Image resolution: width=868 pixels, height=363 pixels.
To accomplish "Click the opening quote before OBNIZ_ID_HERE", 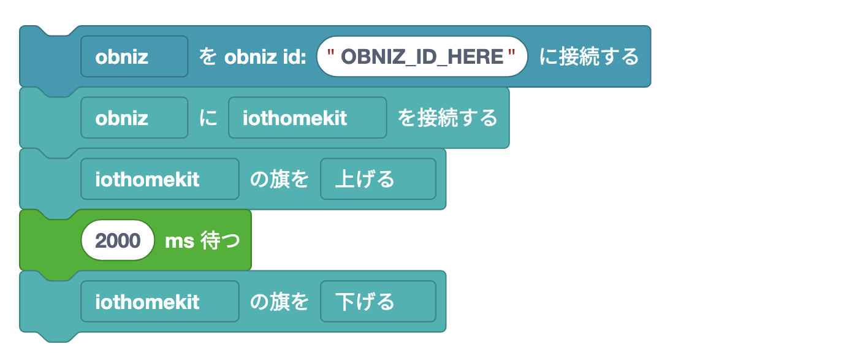I will 330,55.
